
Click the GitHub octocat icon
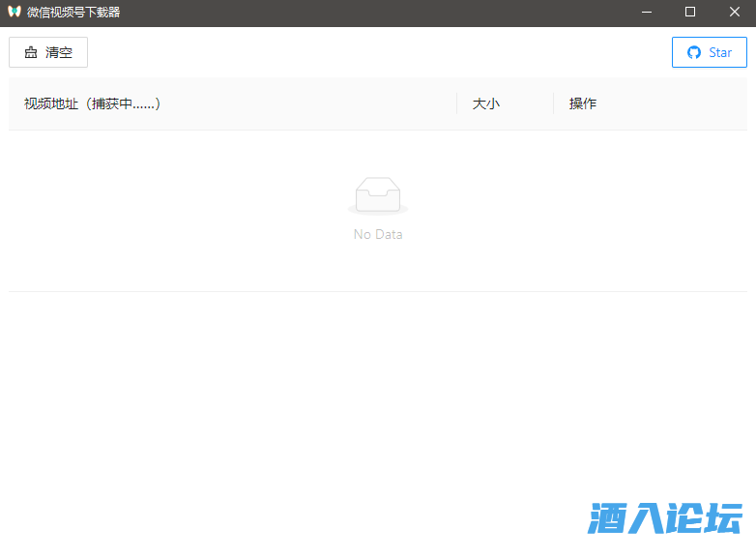click(693, 52)
